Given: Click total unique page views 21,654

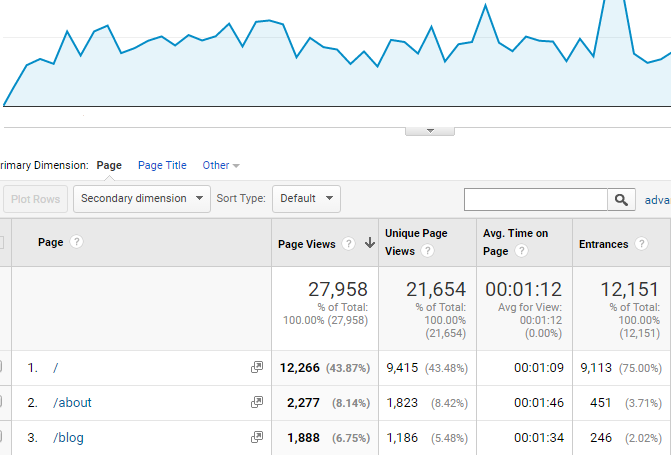Looking at the screenshot, I should [x=436, y=289].
